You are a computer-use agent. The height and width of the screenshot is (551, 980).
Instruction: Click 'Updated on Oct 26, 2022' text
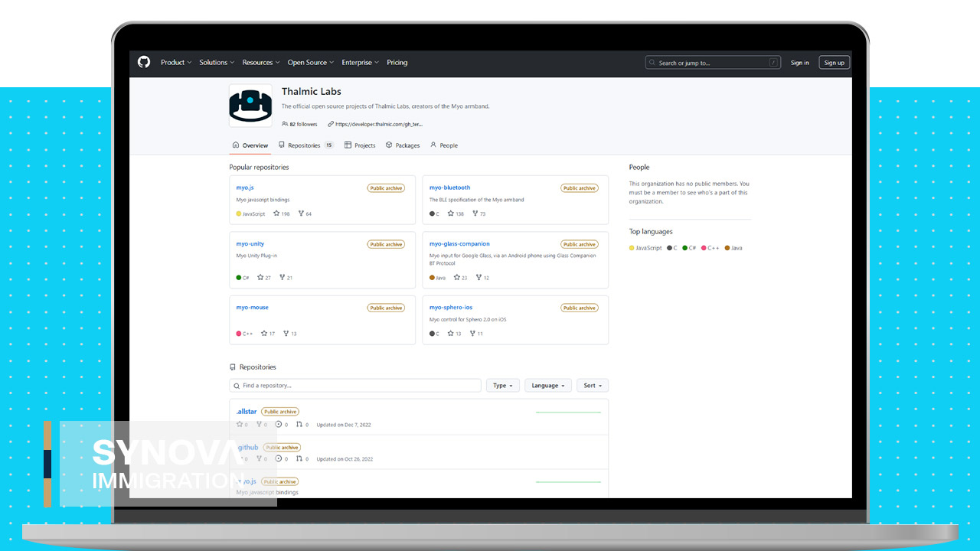pos(345,459)
